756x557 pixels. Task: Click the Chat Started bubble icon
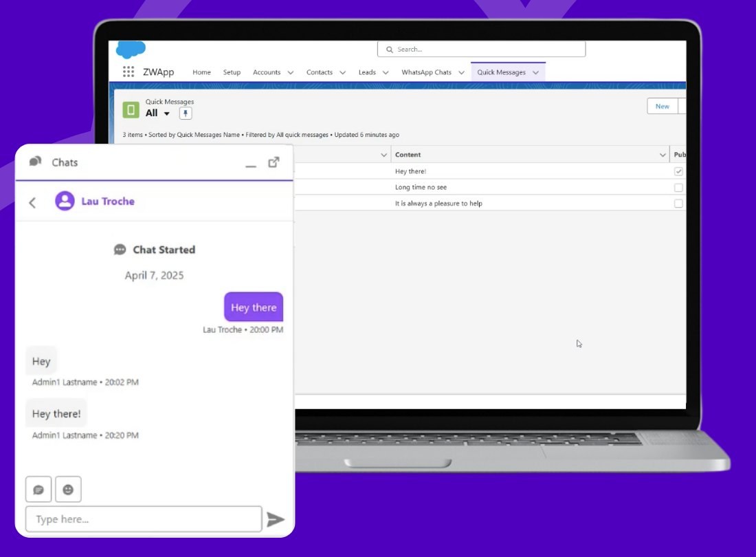pos(120,250)
